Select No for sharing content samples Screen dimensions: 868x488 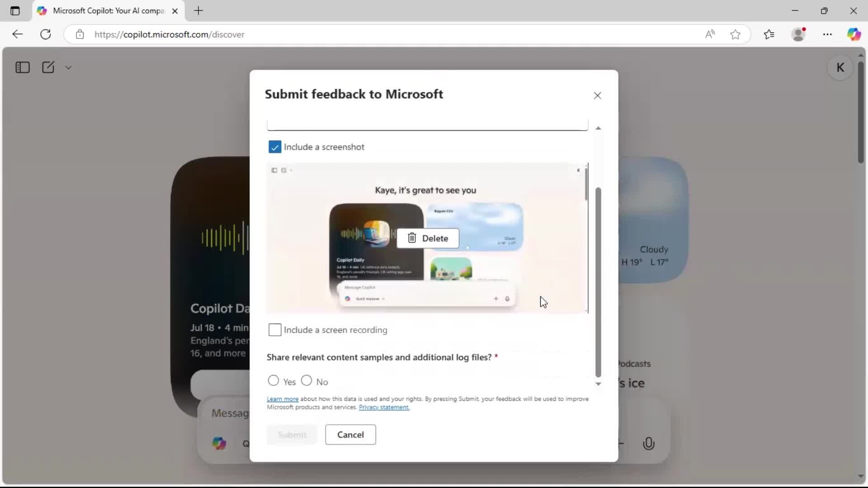[307, 380]
